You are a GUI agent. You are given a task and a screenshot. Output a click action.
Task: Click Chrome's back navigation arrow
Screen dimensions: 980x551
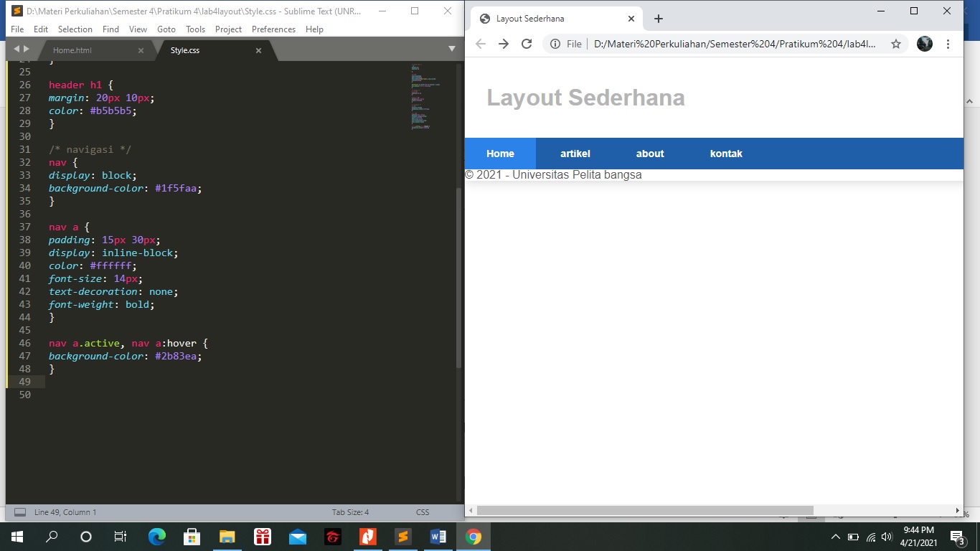480,43
